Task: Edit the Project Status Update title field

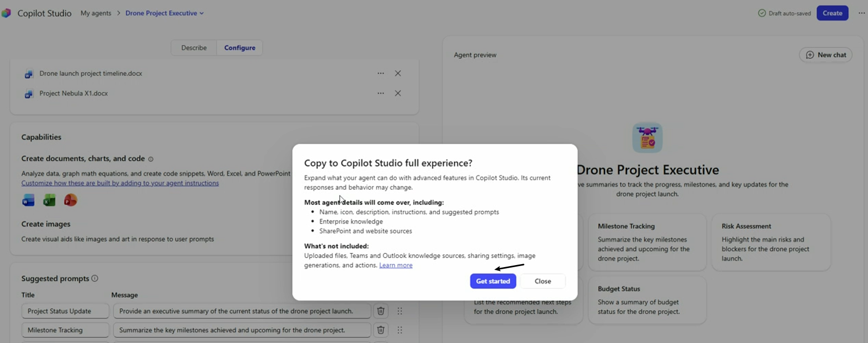Action: [x=65, y=311]
